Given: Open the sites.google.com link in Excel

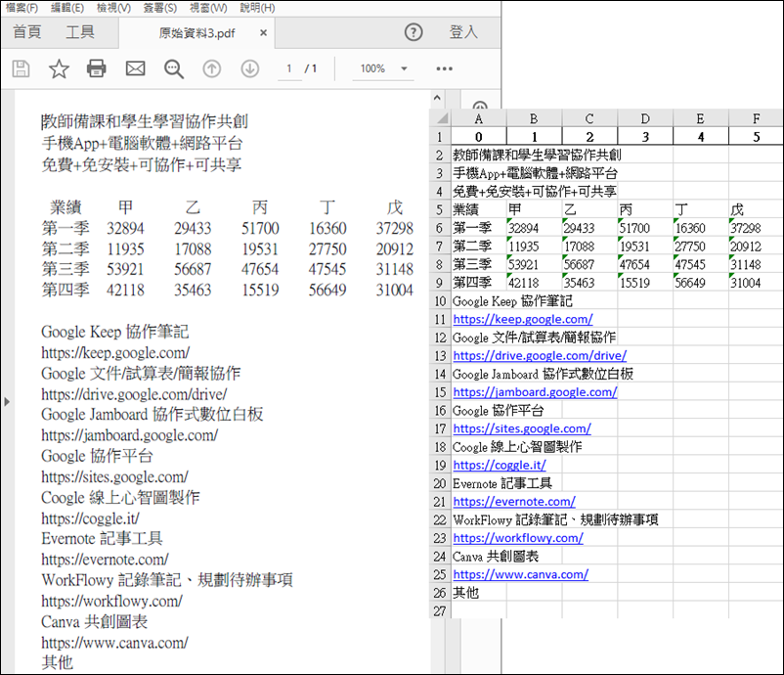Looking at the screenshot, I should point(522,428).
